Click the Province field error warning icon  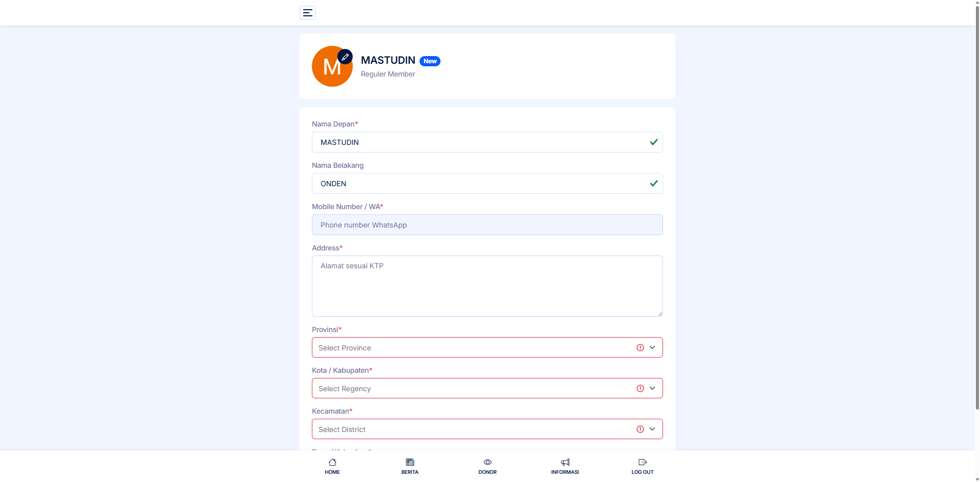coord(640,347)
